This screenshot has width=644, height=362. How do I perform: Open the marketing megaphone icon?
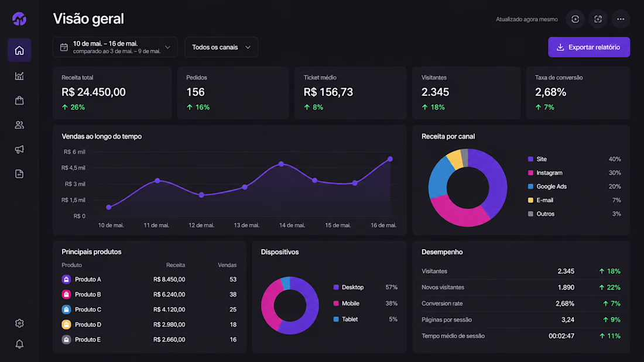[19, 149]
